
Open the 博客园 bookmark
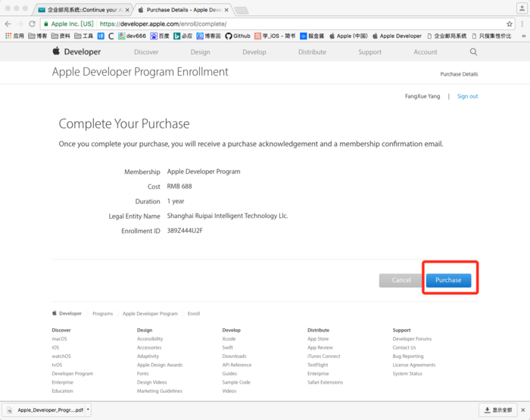click(x=208, y=36)
